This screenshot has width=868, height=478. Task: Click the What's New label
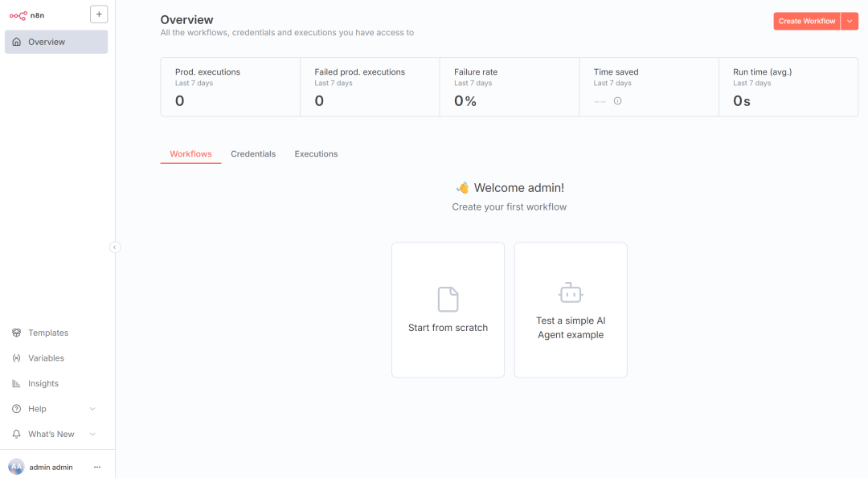coord(51,435)
